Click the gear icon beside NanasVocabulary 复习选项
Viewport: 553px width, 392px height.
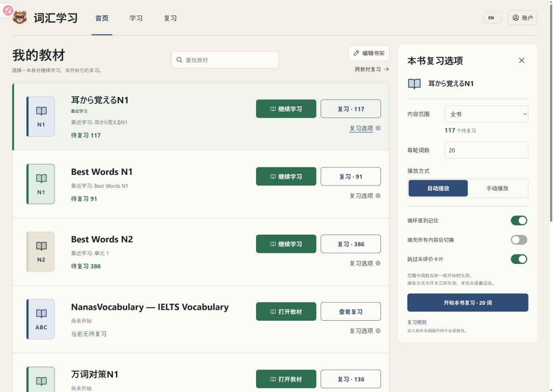(378, 331)
